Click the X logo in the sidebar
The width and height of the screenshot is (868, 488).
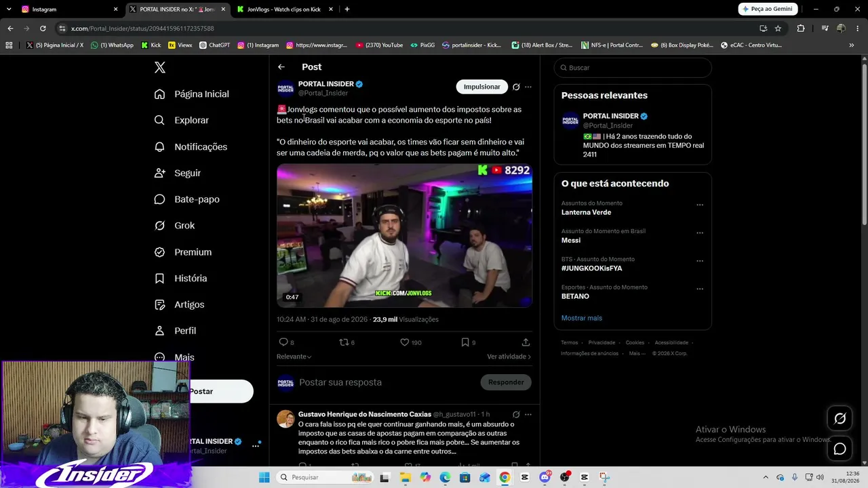(x=160, y=67)
